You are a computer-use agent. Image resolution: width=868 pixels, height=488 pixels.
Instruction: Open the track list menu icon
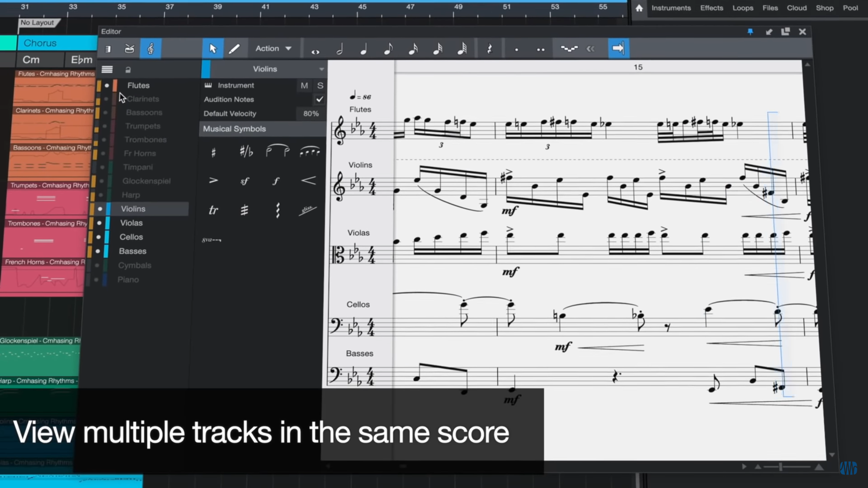point(107,70)
